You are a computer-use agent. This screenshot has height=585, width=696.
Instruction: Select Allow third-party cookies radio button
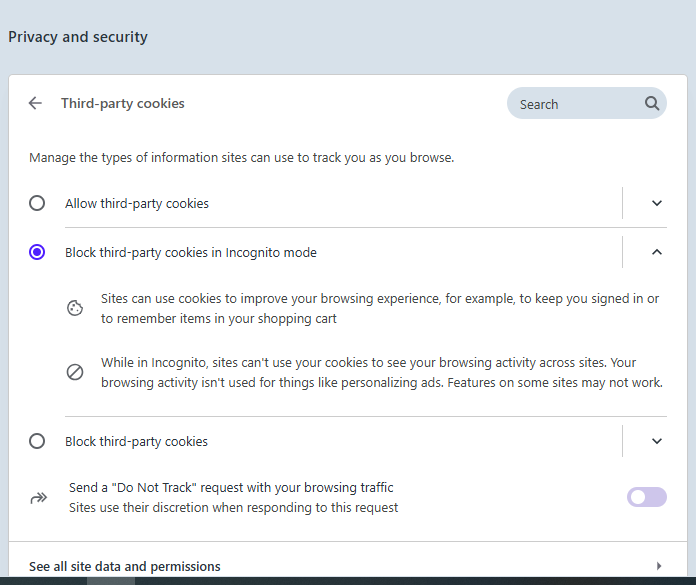tap(37, 203)
